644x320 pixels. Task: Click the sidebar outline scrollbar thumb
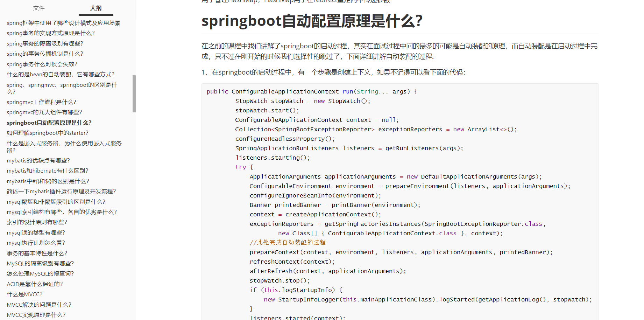click(x=134, y=94)
